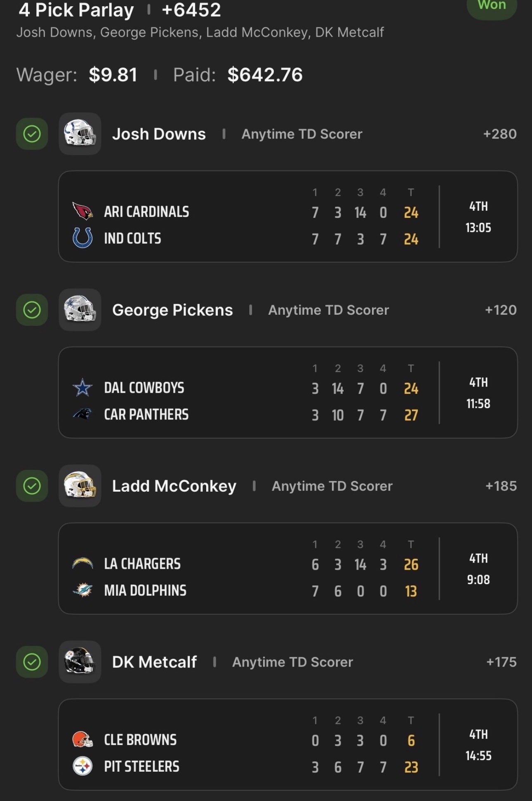This screenshot has width=532, height=801.
Task: Click the Cowboys helmet icon beside George Pickens
Action: tap(80, 310)
